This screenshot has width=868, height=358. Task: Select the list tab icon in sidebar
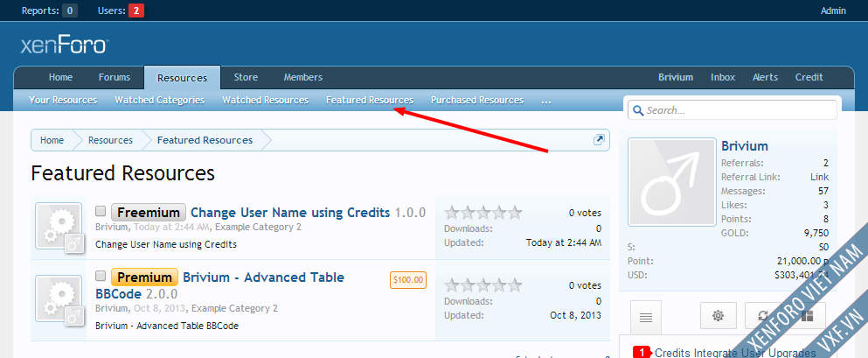coord(645,318)
